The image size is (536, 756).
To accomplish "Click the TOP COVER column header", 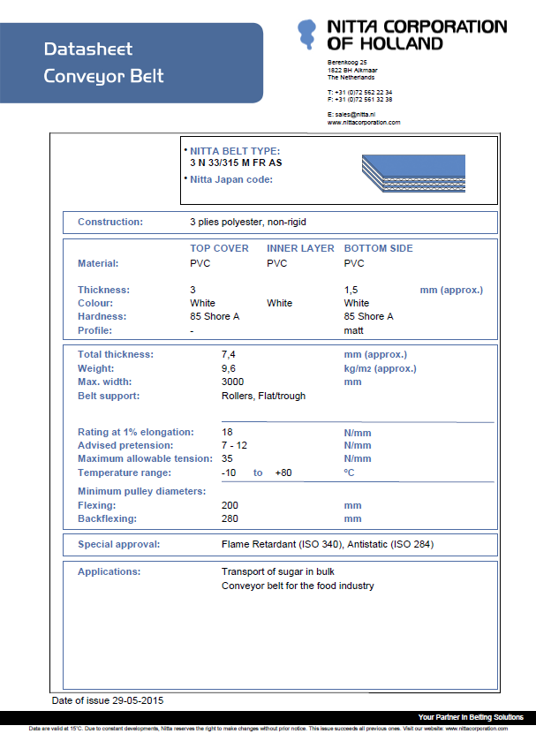I will pos(219,248).
